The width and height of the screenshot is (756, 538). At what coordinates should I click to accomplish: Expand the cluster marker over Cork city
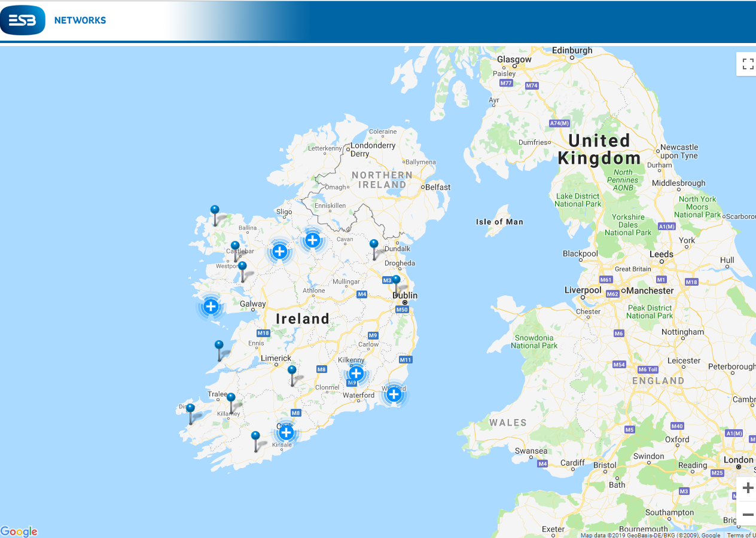(286, 432)
